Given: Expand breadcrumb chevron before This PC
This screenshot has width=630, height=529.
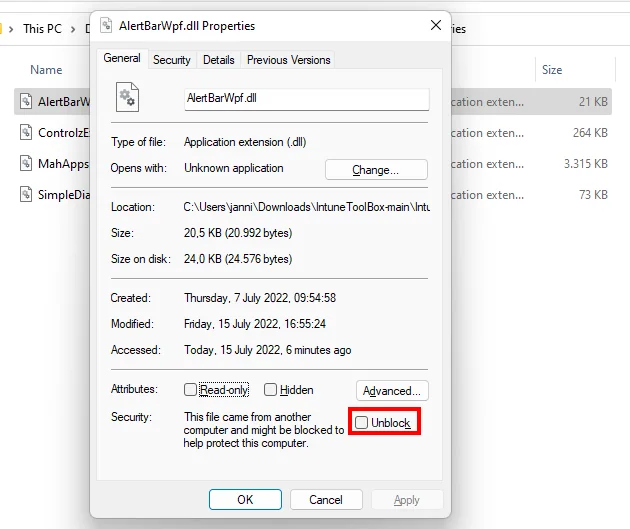Looking at the screenshot, I should tap(11, 29).
